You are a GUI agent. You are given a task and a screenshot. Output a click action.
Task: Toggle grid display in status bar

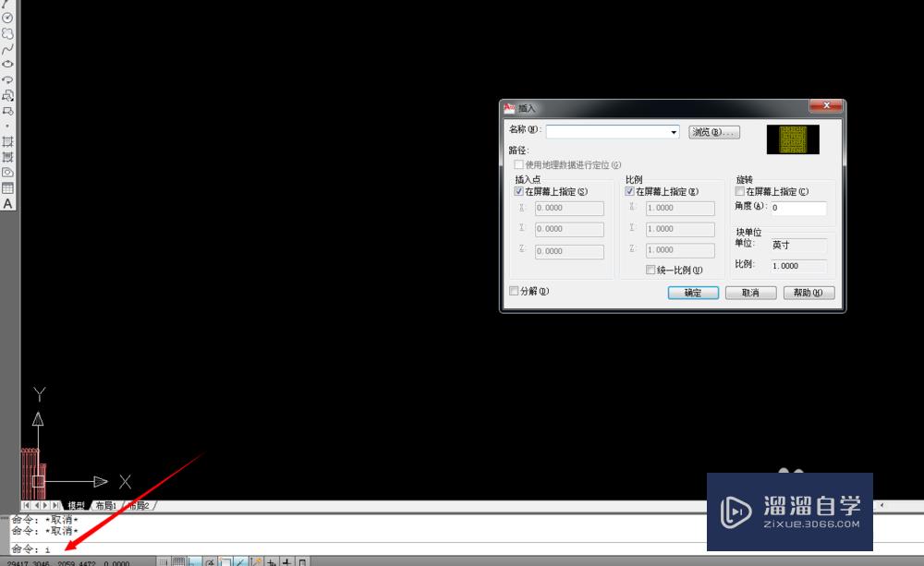tap(178, 560)
